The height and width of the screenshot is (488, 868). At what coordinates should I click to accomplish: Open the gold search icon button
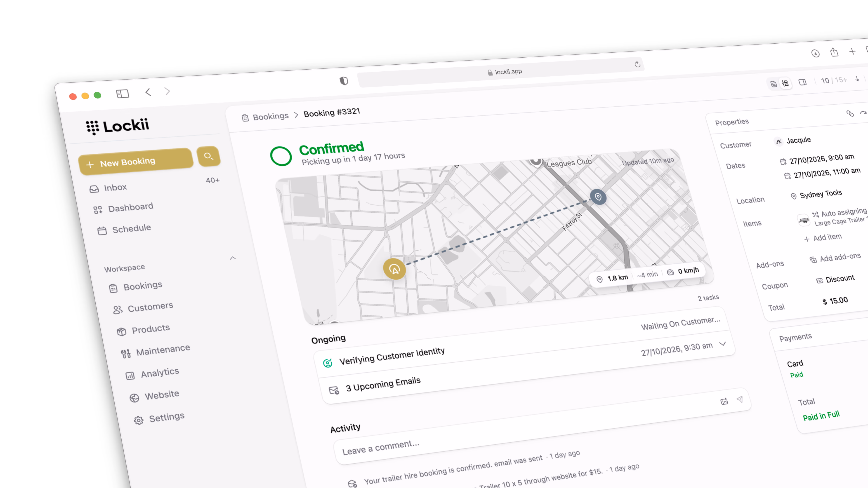click(209, 156)
